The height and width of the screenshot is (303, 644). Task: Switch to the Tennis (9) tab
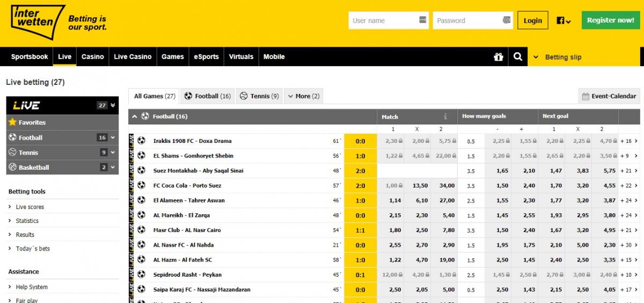[x=260, y=96]
